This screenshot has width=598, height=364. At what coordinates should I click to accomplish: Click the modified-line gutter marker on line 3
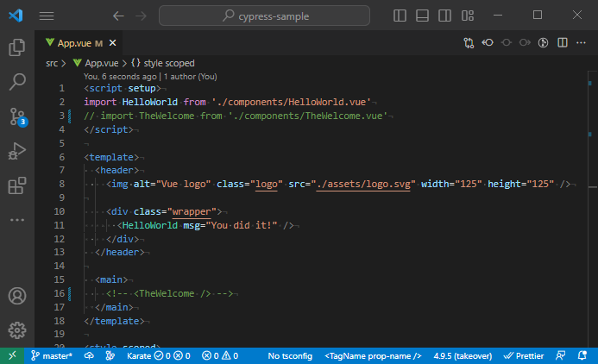69,116
